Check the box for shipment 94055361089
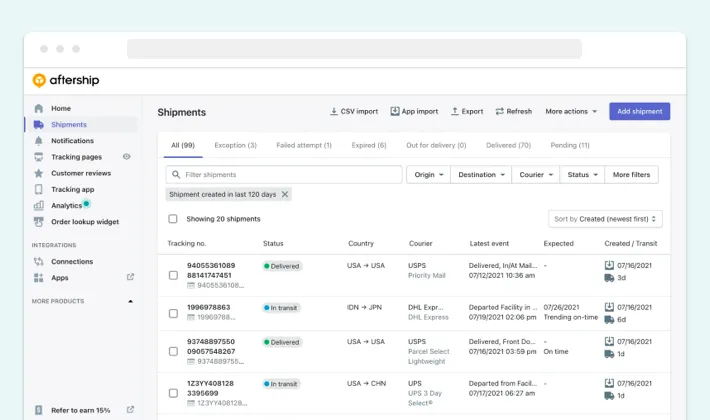Viewport: 710px width, 420px height. pos(173,275)
